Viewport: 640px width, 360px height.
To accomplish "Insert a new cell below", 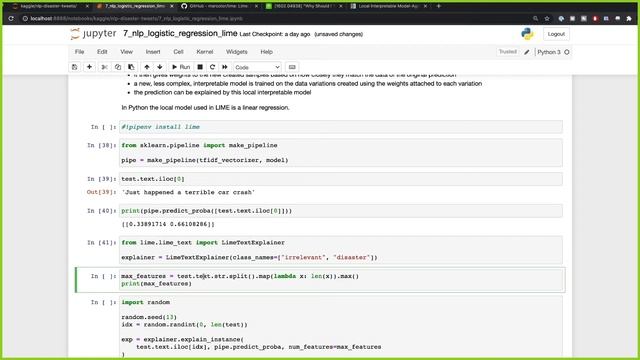I will click(89, 67).
